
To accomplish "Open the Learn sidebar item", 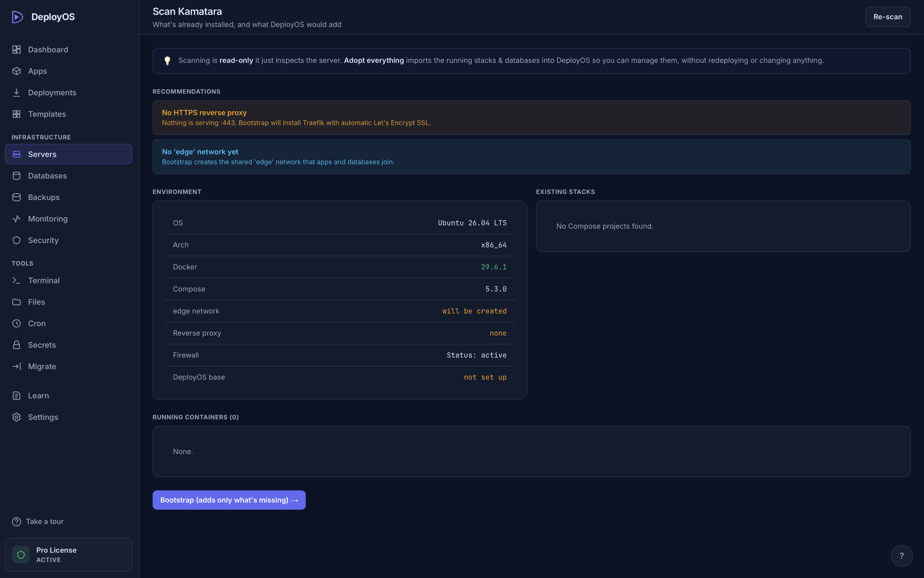I will 68,396.
